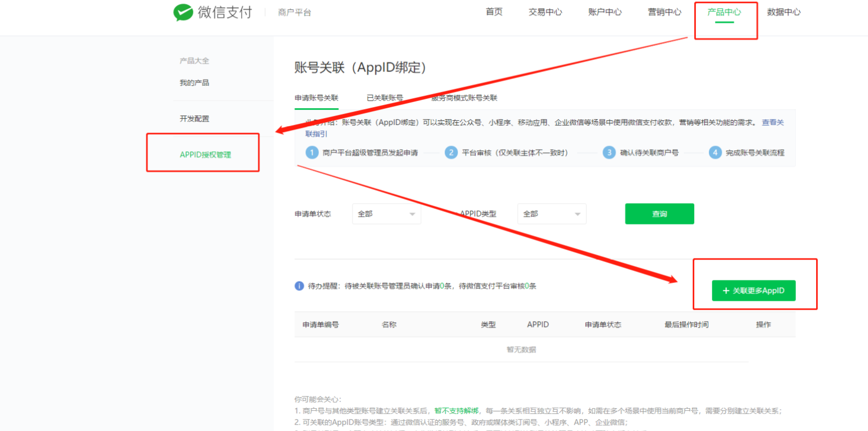Select APPID授权管理 in the sidebar
This screenshot has width=868, height=431.
(205, 154)
